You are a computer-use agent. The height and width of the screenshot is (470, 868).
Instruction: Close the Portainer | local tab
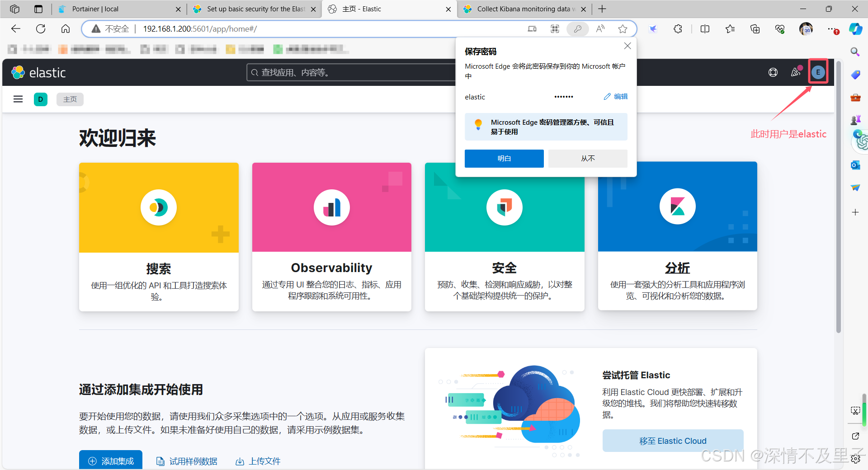(x=178, y=9)
